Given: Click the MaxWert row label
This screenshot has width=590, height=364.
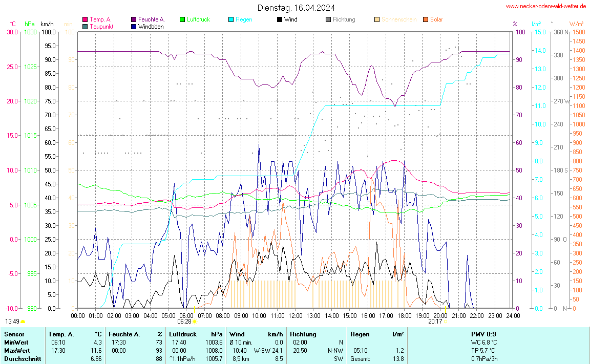Looking at the screenshot, I should click(17, 350).
